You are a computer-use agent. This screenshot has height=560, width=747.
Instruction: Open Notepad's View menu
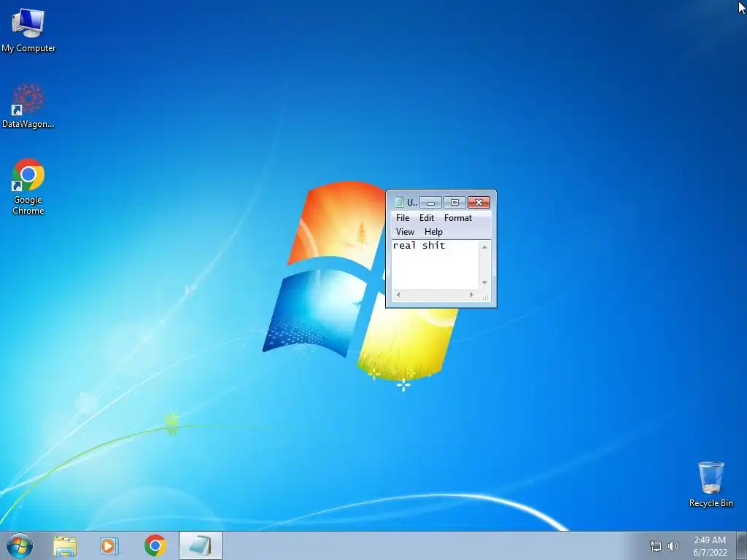pos(405,231)
